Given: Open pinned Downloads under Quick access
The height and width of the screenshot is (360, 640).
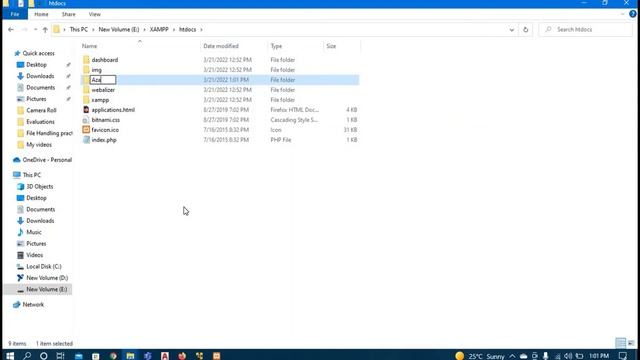Looking at the screenshot, I should [40, 76].
